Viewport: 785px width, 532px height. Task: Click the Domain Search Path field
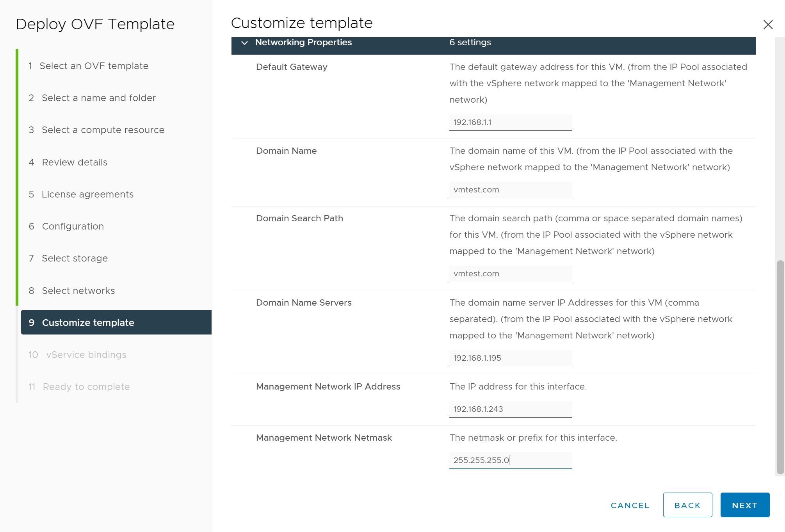(x=510, y=274)
